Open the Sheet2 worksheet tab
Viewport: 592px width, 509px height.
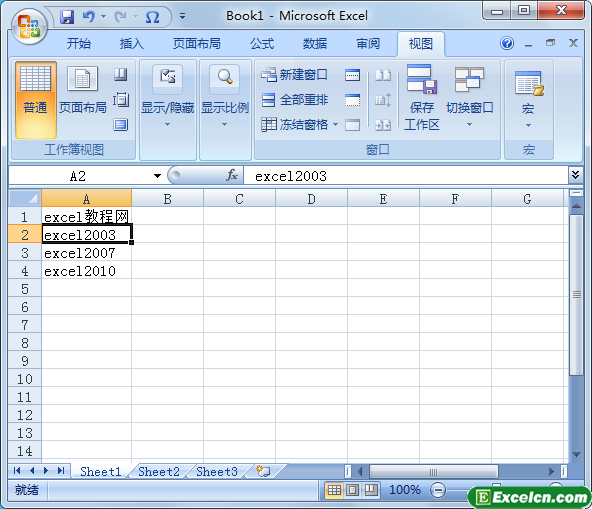click(x=159, y=472)
